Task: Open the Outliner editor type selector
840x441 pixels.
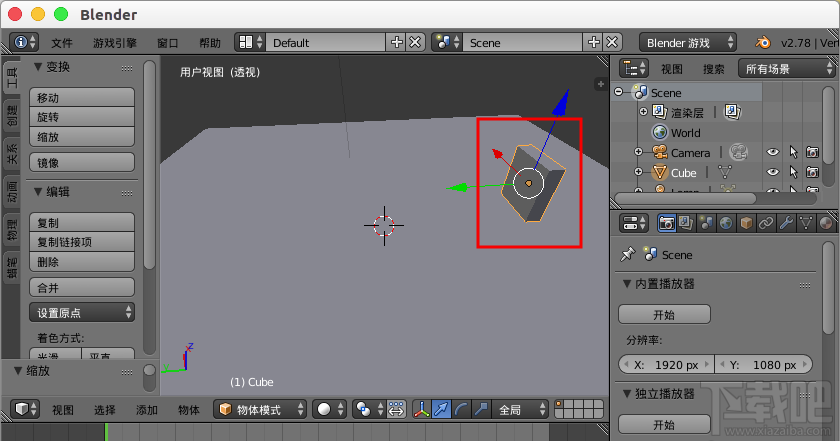Action: point(634,69)
